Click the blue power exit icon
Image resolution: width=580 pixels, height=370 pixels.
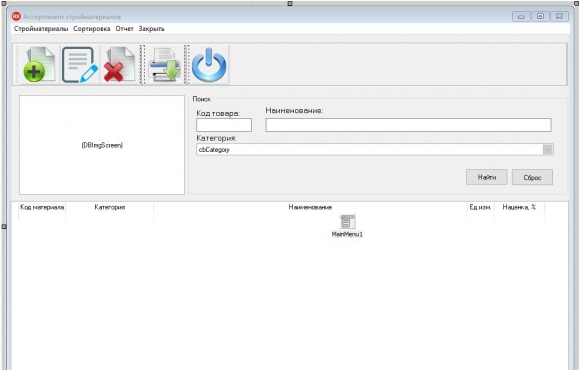209,64
